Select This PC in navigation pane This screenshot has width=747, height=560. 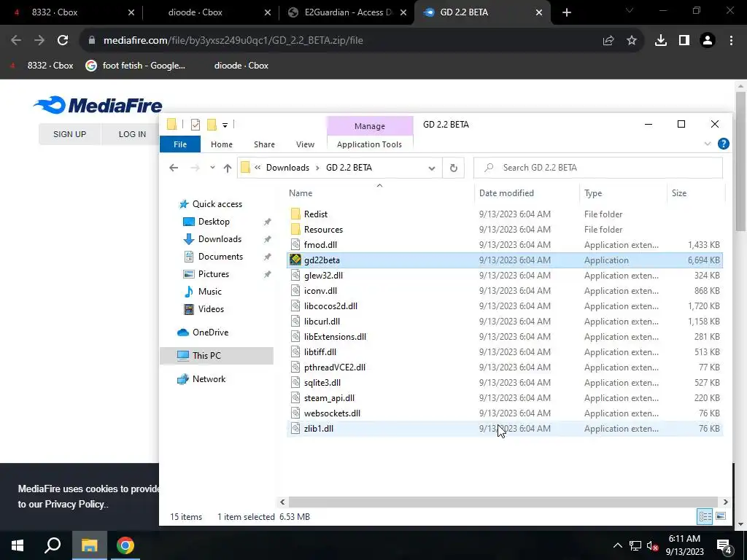[x=217, y=356]
